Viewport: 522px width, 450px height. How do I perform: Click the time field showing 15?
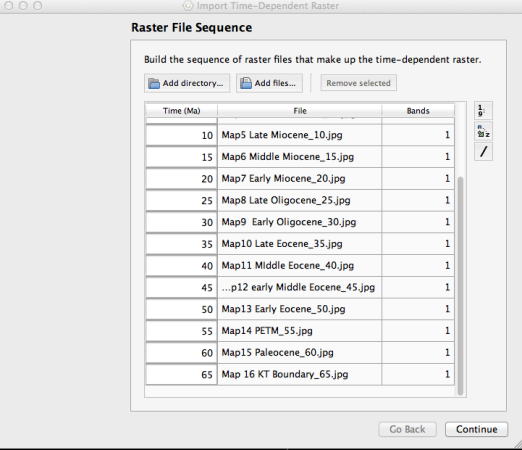pyautogui.click(x=181, y=157)
